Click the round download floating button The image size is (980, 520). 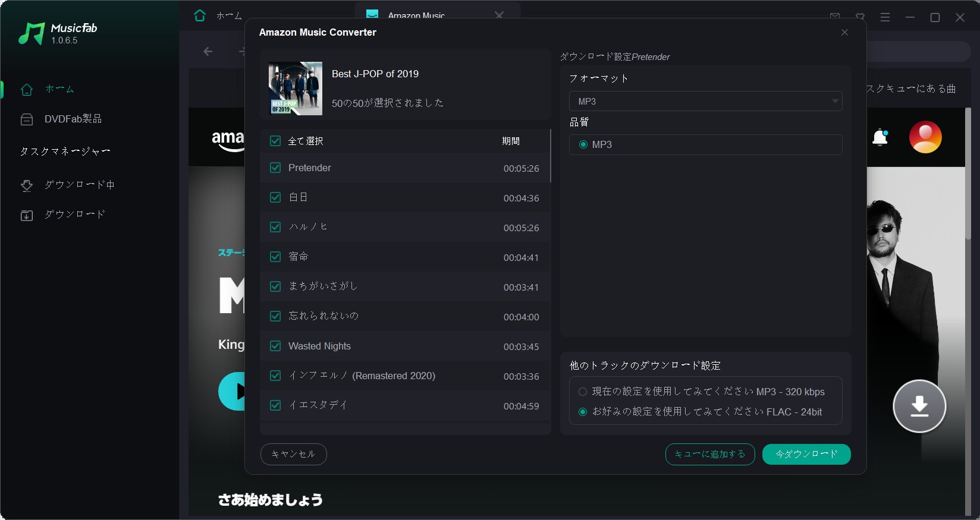click(919, 406)
